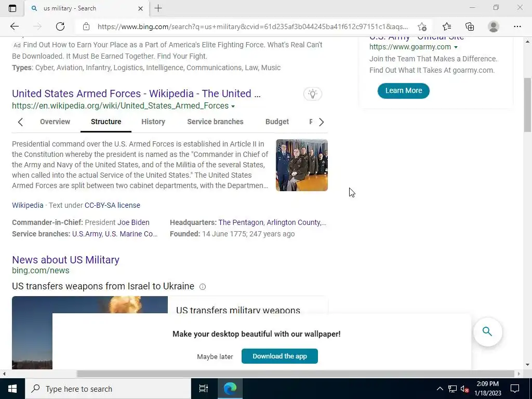Screen dimensions: 532x399
Task: View site information lock icon
Action: 86,26
